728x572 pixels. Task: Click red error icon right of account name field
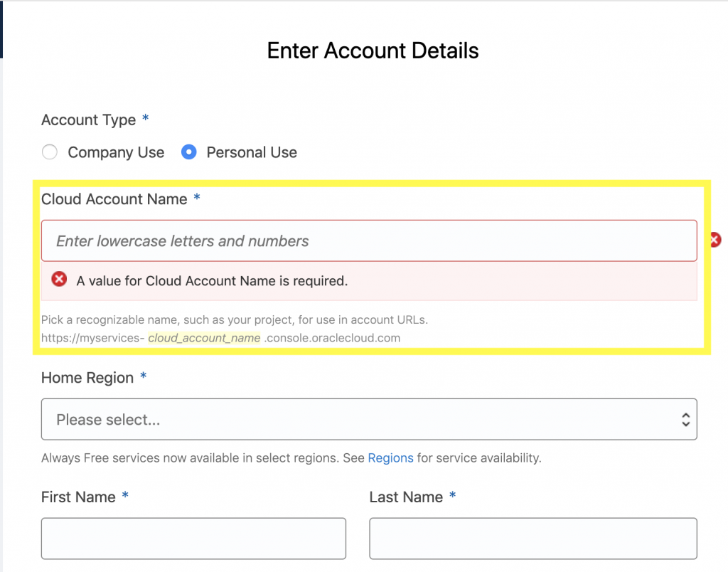pos(714,240)
